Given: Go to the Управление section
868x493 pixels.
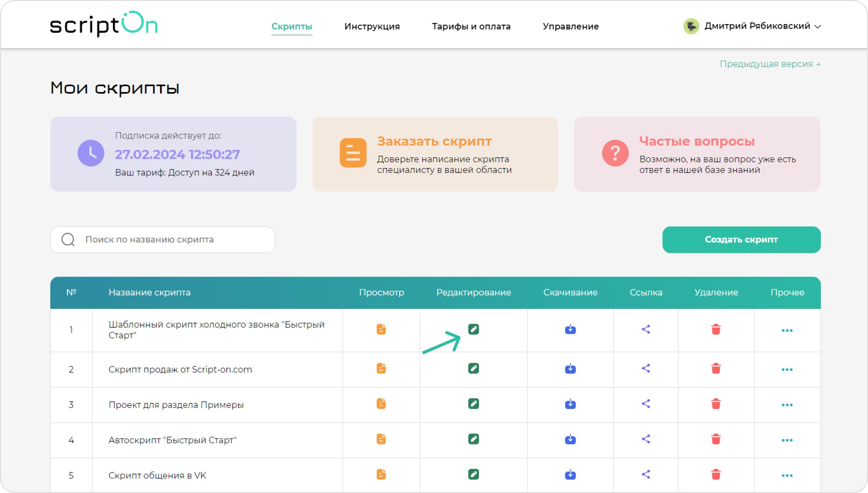Looking at the screenshot, I should click(x=570, y=26).
